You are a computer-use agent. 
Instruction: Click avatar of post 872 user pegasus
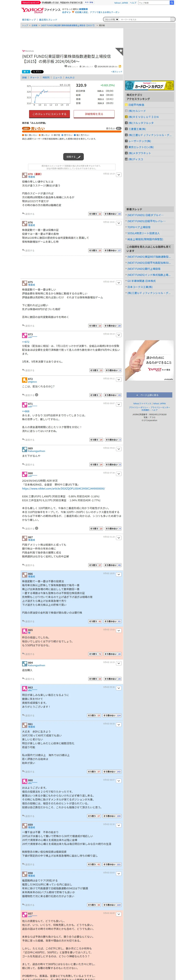[x=24, y=380]
